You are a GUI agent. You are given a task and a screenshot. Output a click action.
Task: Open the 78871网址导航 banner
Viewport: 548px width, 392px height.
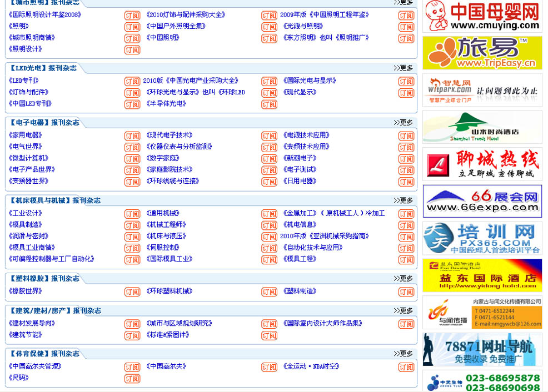(482, 349)
